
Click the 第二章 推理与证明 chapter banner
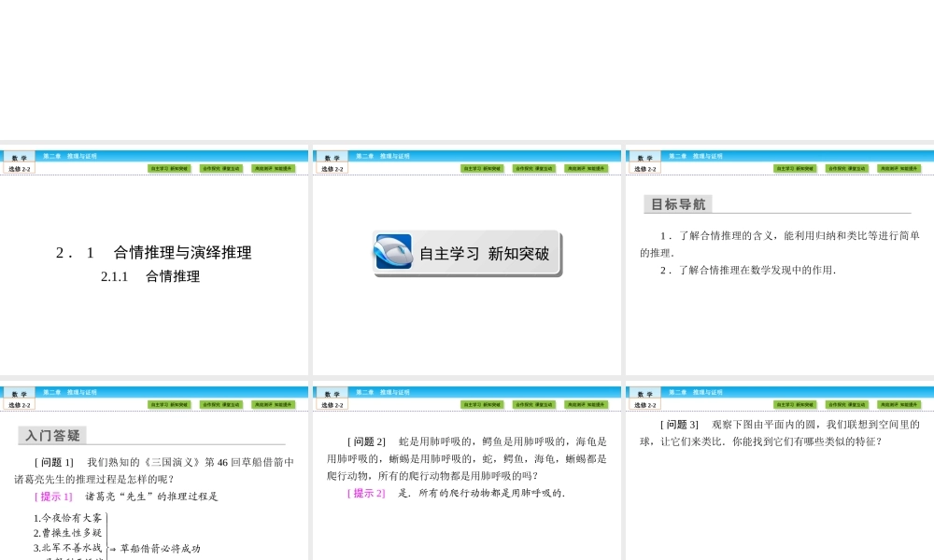[x=70, y=156]
